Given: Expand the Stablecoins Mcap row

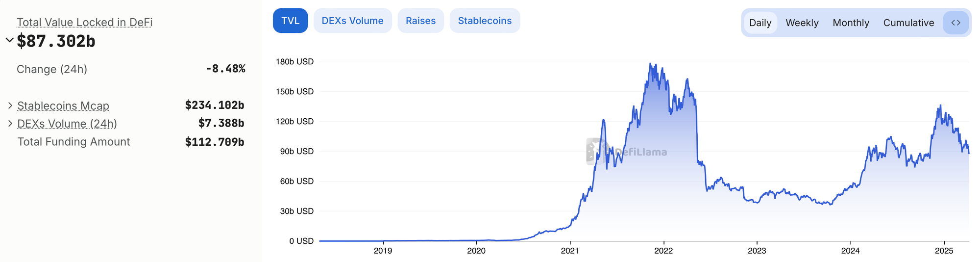Looking at the screenshot, I should (x=10, y=105).
